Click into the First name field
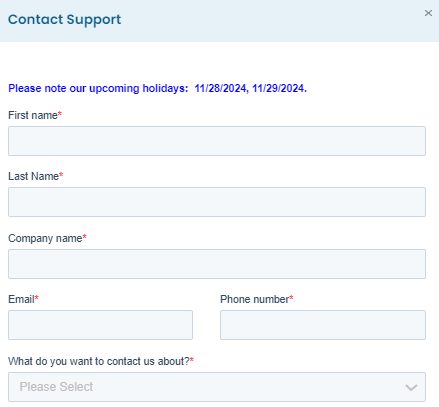 pyautogui.click(x=217, y=141)
